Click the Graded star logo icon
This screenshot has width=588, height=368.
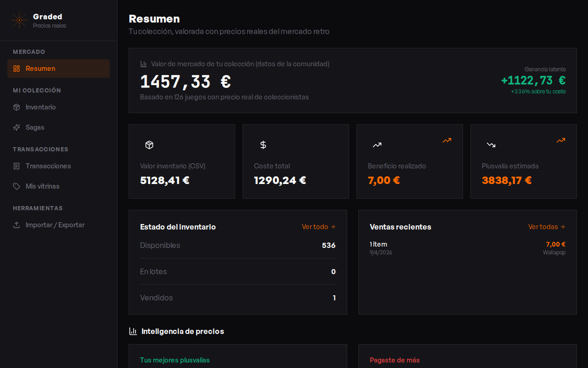[x=19, y=20]
